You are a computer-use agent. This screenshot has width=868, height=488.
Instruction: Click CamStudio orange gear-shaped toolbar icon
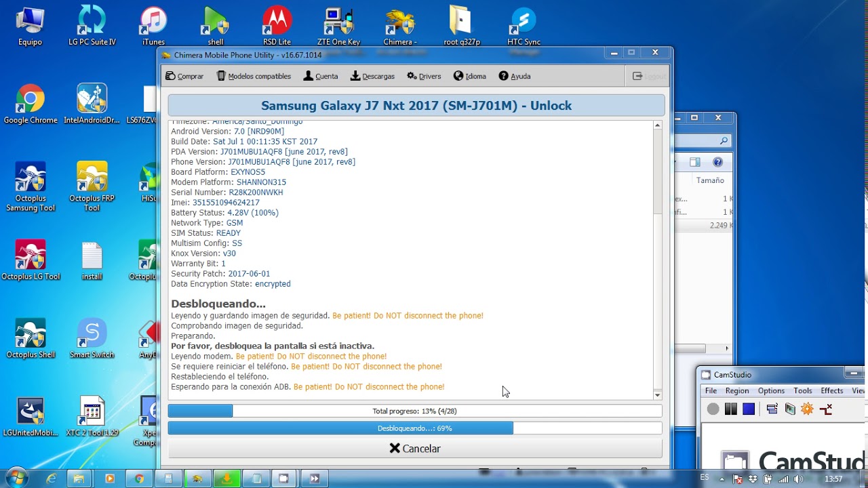807,409
